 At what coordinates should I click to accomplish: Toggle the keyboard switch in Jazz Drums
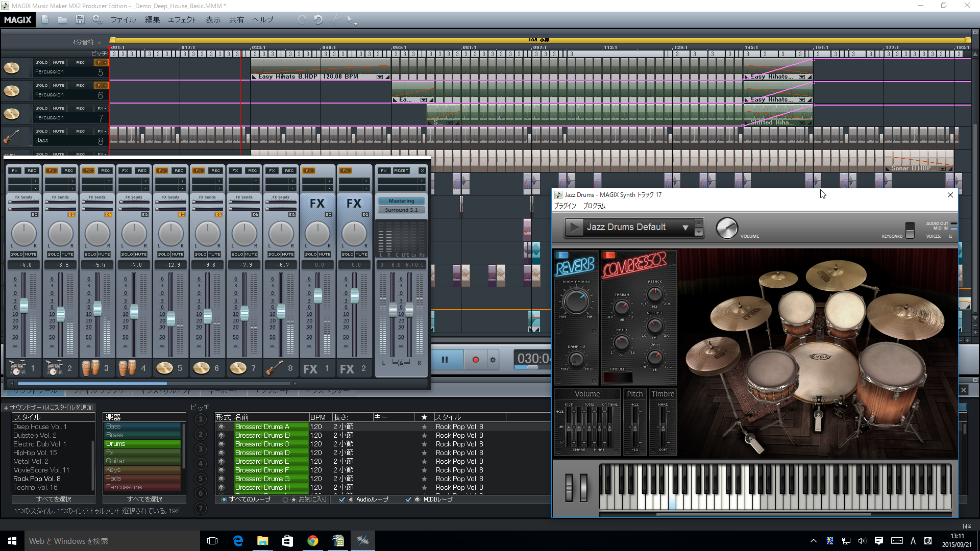click(910, 230)
